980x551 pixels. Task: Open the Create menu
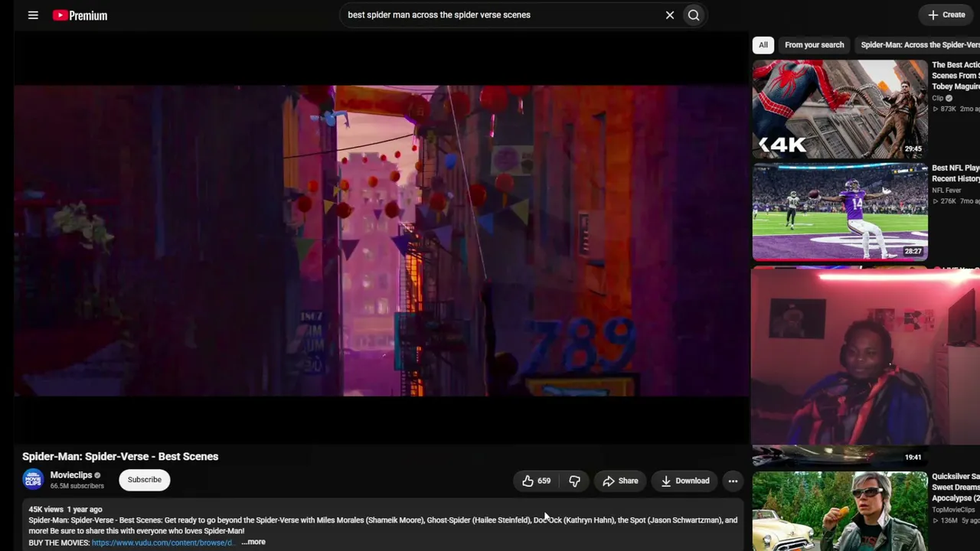pyautogui.click(x=947, y=15)
